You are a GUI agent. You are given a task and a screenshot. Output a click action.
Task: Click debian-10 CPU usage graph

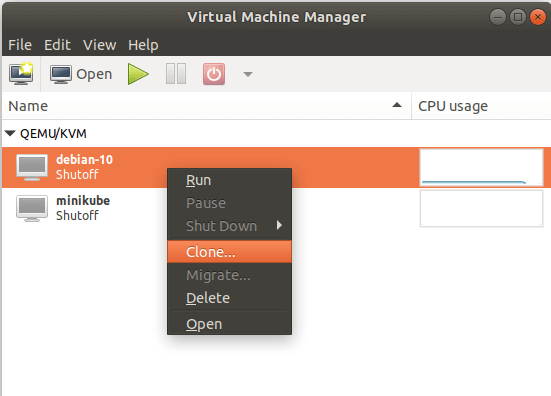[481, 167]
